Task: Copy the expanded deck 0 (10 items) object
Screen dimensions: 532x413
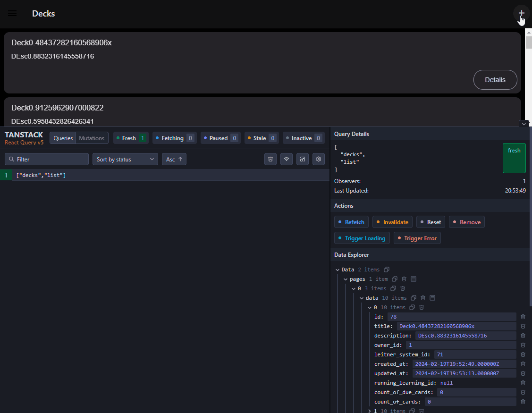Action: (412, 307)
